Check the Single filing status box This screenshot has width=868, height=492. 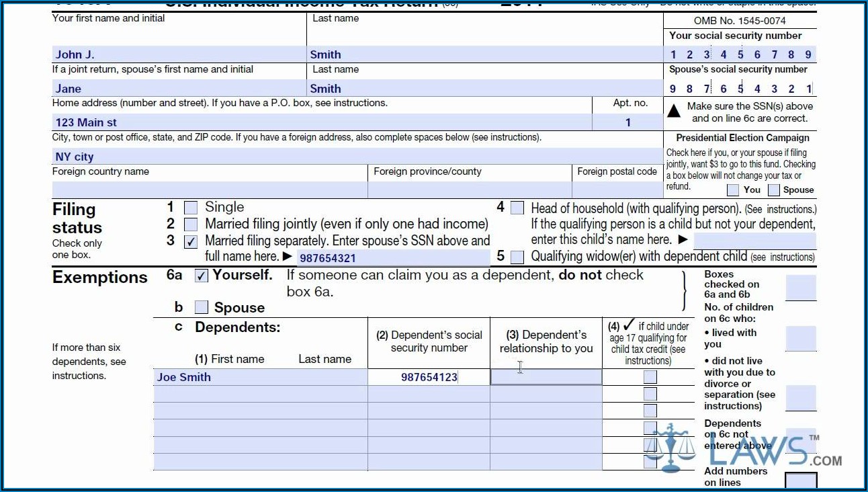(x=191, y=208)
